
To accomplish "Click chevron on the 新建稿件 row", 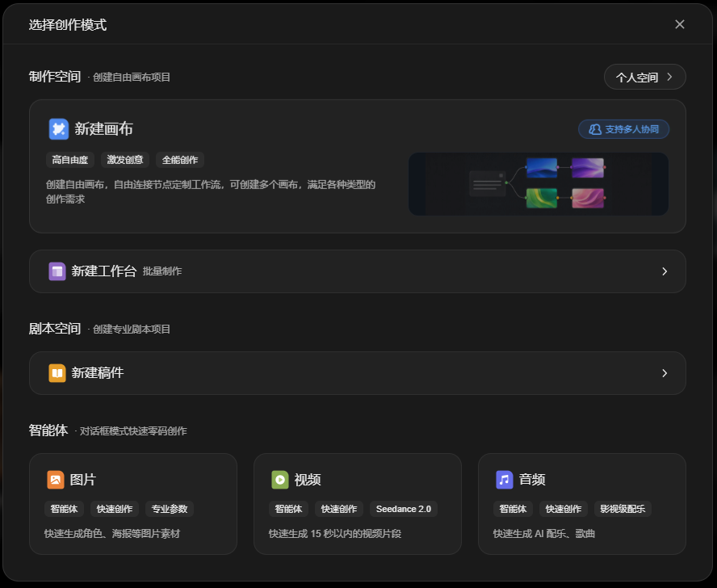I will [665, 373].
